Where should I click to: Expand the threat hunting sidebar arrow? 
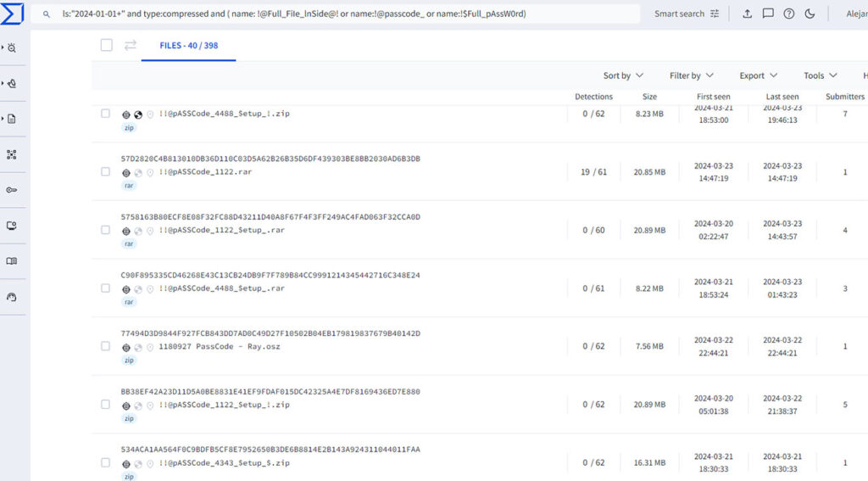[3, 48]
